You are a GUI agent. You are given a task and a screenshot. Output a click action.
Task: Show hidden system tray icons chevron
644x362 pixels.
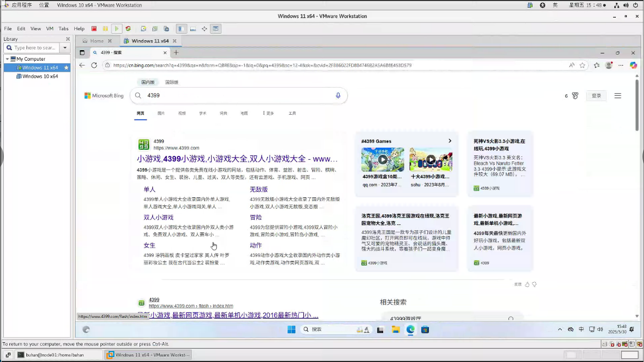click(x=560, y=329)
